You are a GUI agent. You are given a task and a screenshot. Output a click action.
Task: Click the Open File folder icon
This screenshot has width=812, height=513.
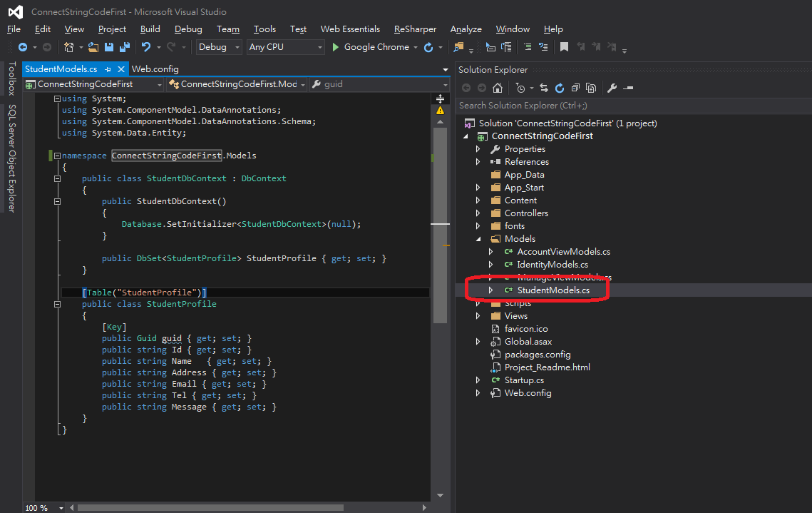pos(93,47)
